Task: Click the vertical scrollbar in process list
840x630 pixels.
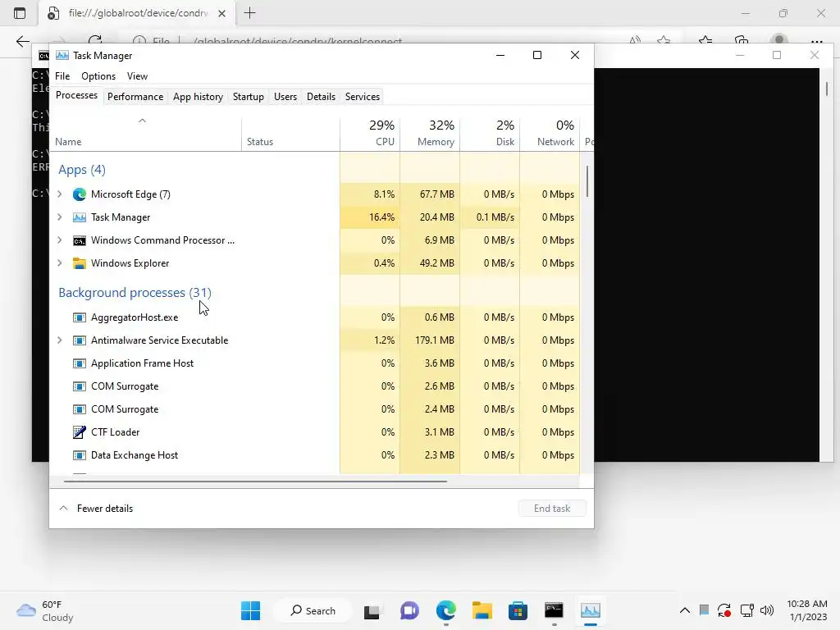Action: coord(587,181)
